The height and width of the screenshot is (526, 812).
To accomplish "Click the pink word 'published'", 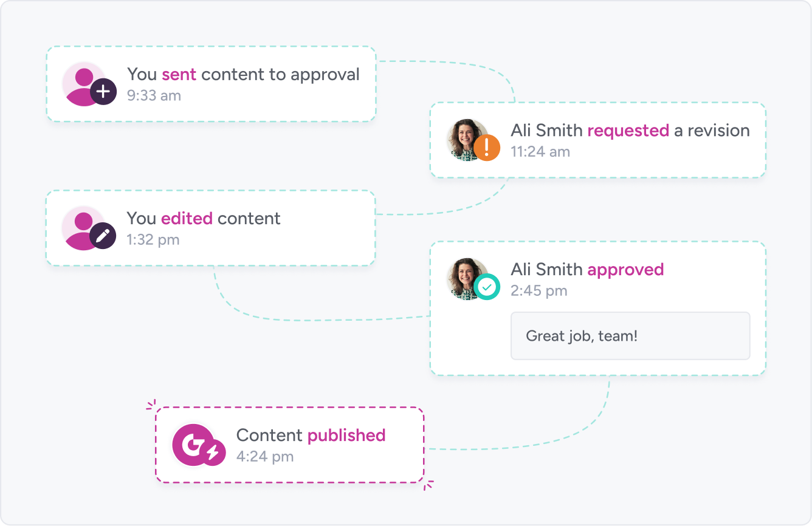I will coord(346,435).
